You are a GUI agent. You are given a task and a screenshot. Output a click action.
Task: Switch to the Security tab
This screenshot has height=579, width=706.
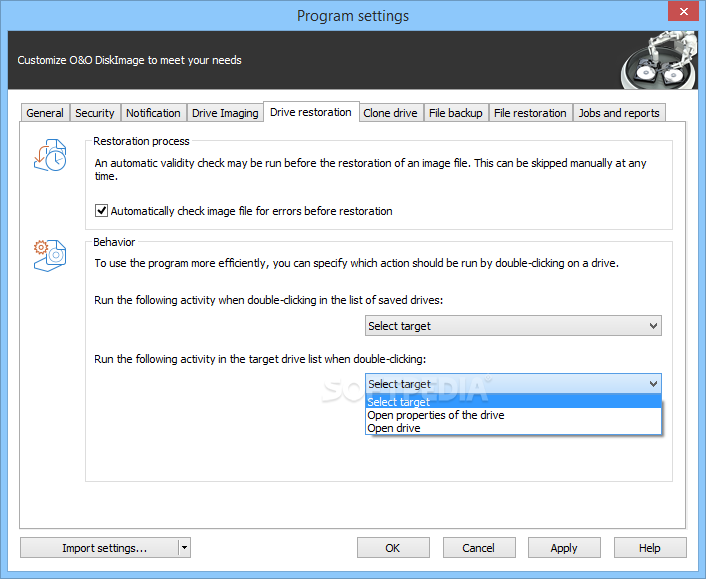point(95,113)
